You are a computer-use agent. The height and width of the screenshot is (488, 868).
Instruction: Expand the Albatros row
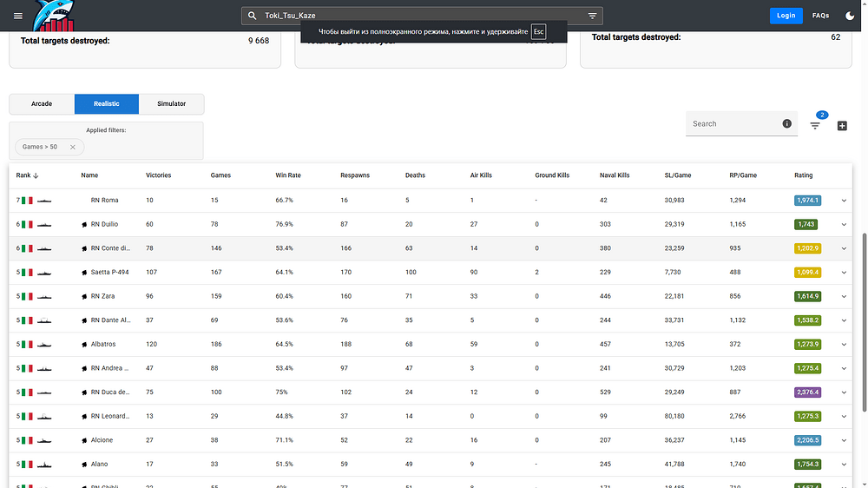pos(844,345)
